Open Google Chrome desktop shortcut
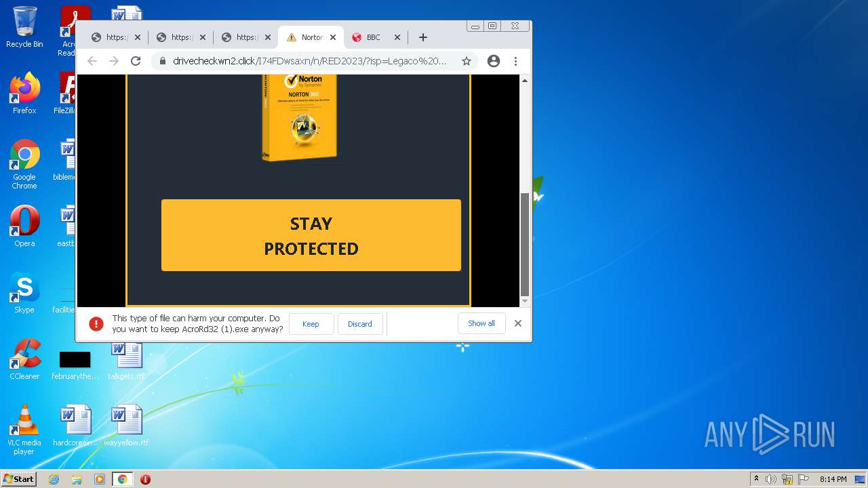Viewport: 868px width, 488px height. point(24,164)
